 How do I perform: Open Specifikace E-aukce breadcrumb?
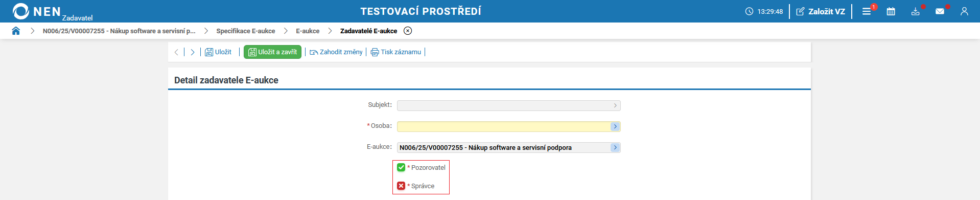246,31
